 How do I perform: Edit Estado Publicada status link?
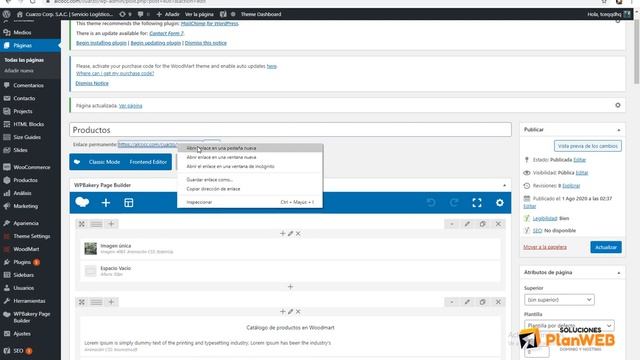pos(580,160)
